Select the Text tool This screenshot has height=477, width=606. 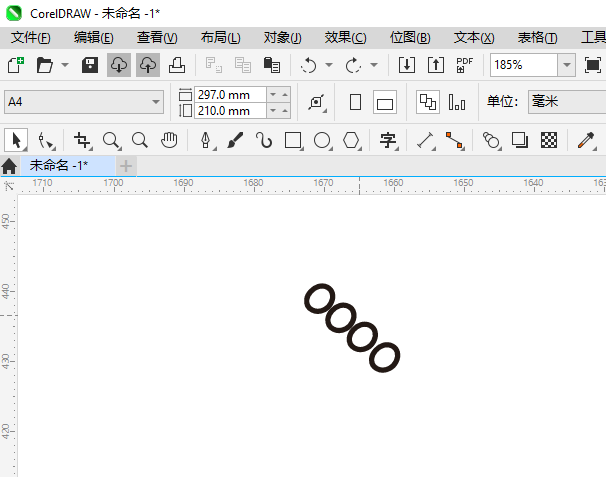[x=388, y=140]
